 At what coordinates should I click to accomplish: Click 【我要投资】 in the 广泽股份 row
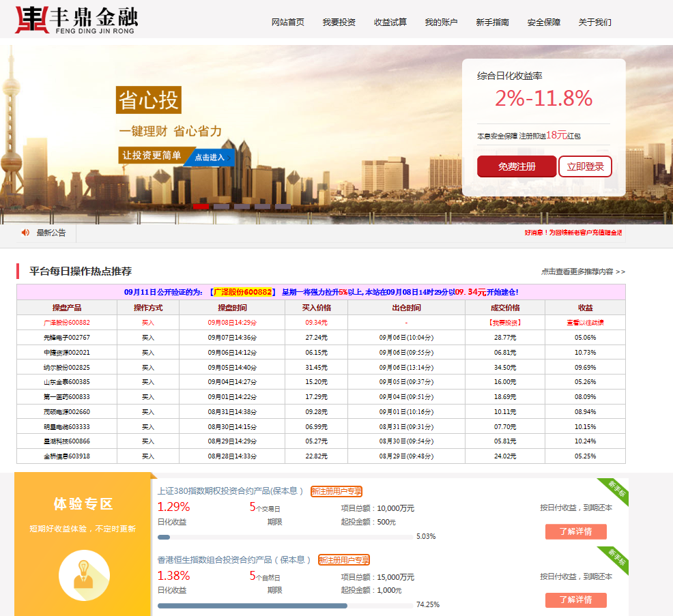(504, 323)
